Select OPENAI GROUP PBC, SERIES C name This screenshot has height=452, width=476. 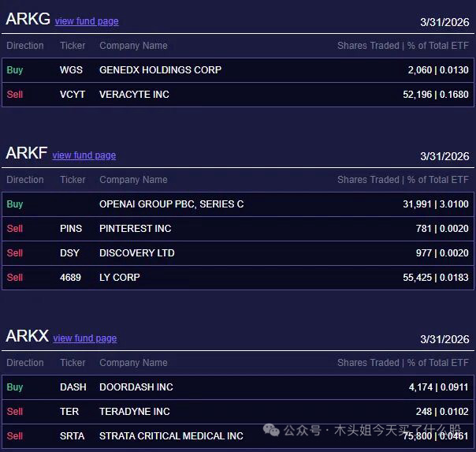pos(172,204)
